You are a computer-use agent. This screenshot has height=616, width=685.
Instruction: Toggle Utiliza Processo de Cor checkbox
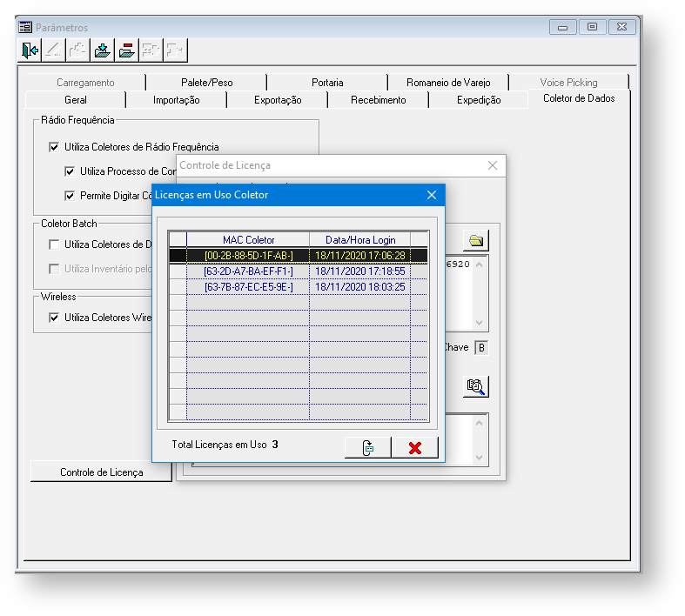click(x=70, y=171)
